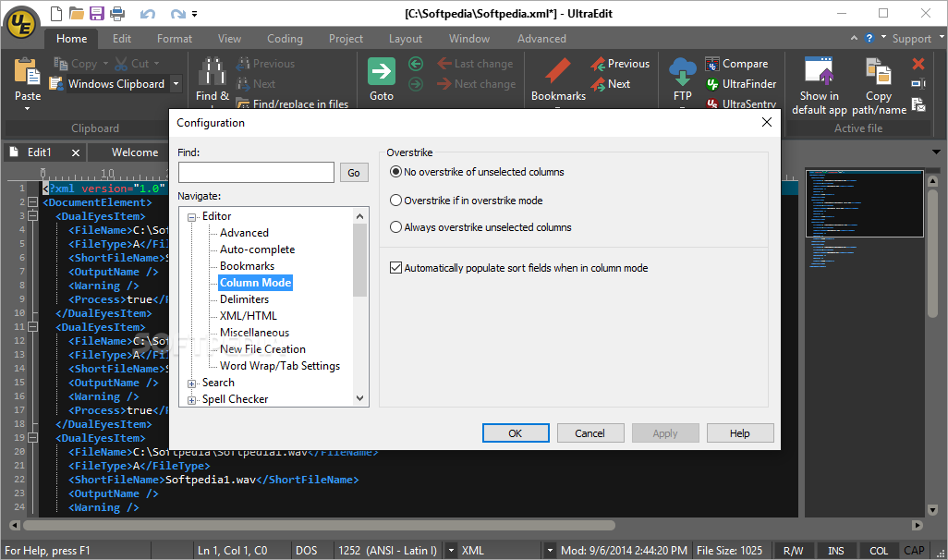The width and height of the screenshot is (948, 560).
Task: Go to Next bookmark
Action: [x=612, y=84]
